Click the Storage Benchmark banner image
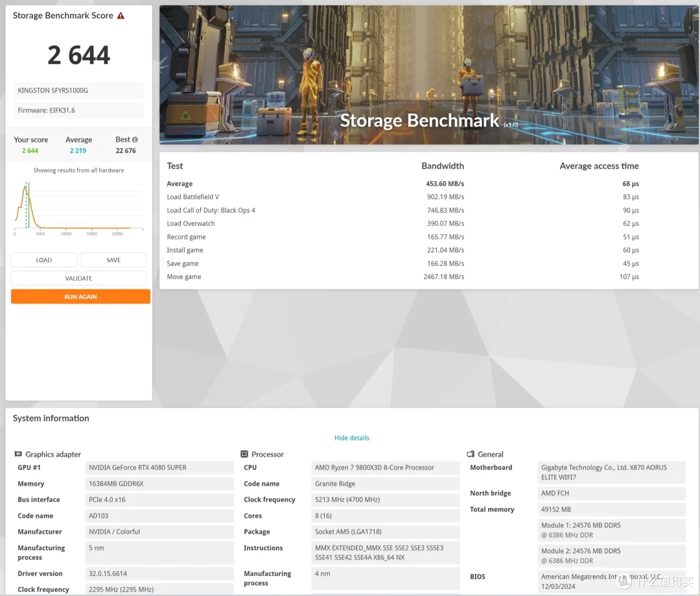The width and height of the screenshot is (700, 596). coord(429,75)
